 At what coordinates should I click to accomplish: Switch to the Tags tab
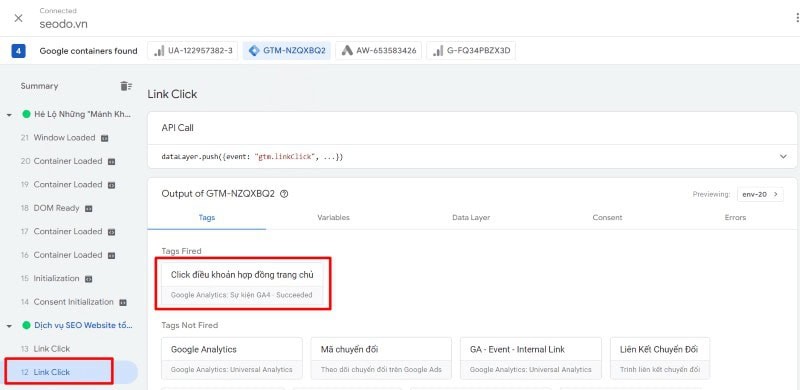tap(207, 217)
